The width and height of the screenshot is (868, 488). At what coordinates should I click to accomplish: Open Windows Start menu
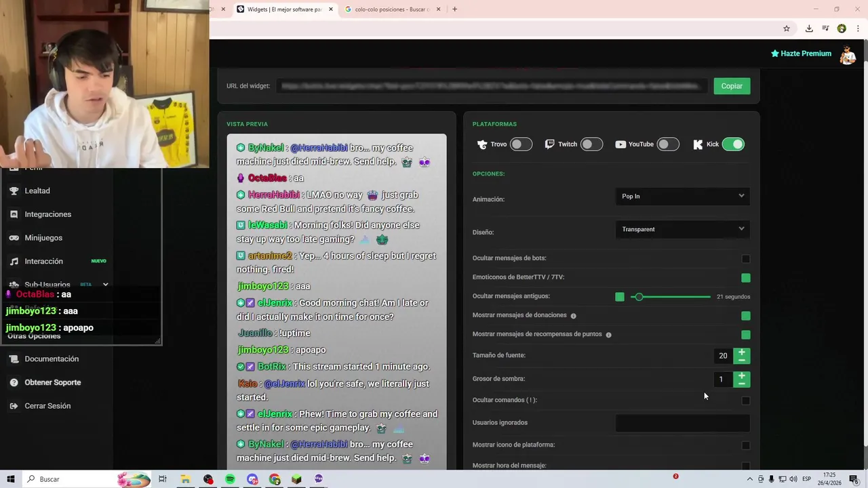[x=11, y=479]
